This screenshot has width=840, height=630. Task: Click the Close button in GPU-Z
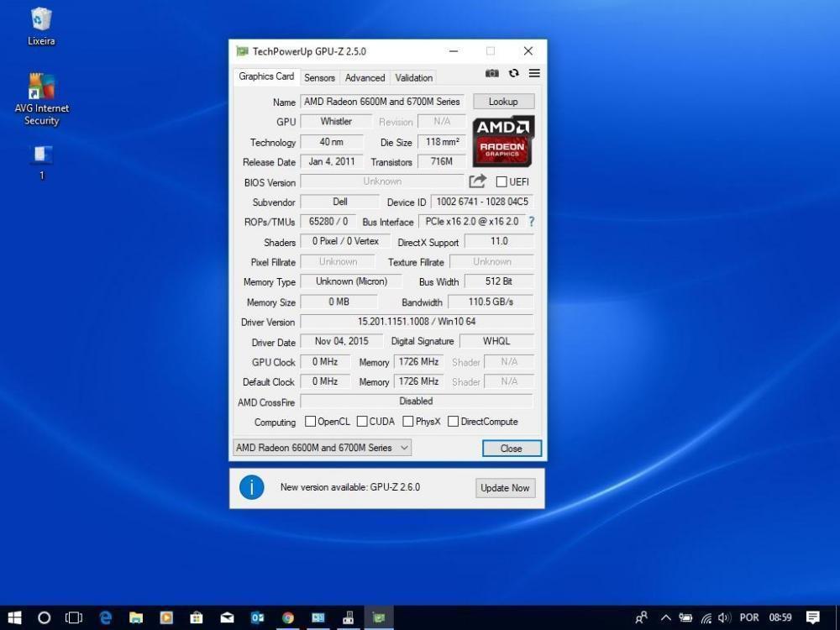point(512,449)
